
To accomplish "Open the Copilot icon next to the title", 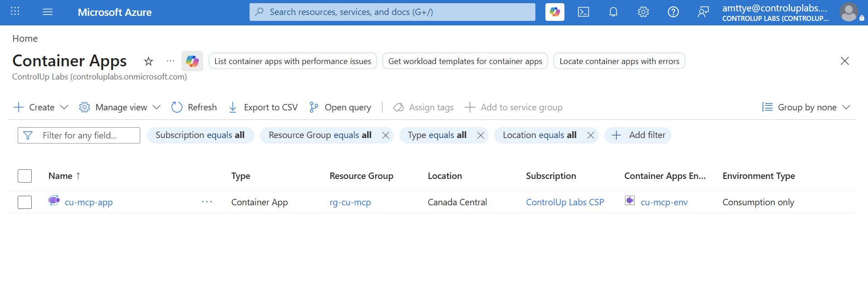I will 192,61.
